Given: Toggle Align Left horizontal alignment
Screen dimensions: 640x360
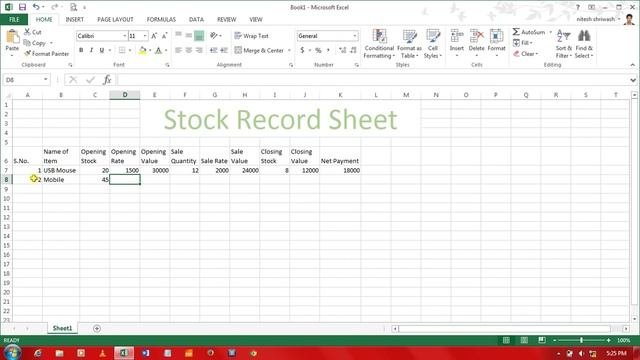Looking at the screenshot, I should [178, 50].
